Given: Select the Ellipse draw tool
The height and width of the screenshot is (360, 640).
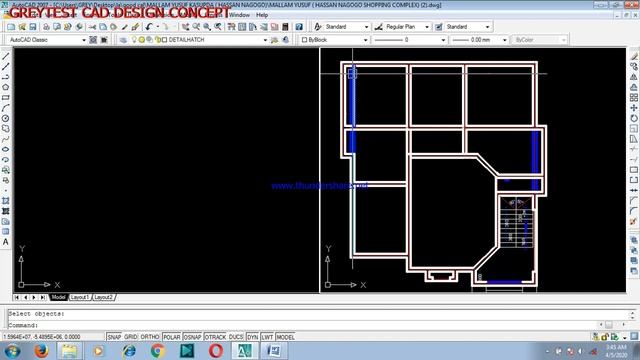Looking at the screenshot, I should tap(6, 149).
